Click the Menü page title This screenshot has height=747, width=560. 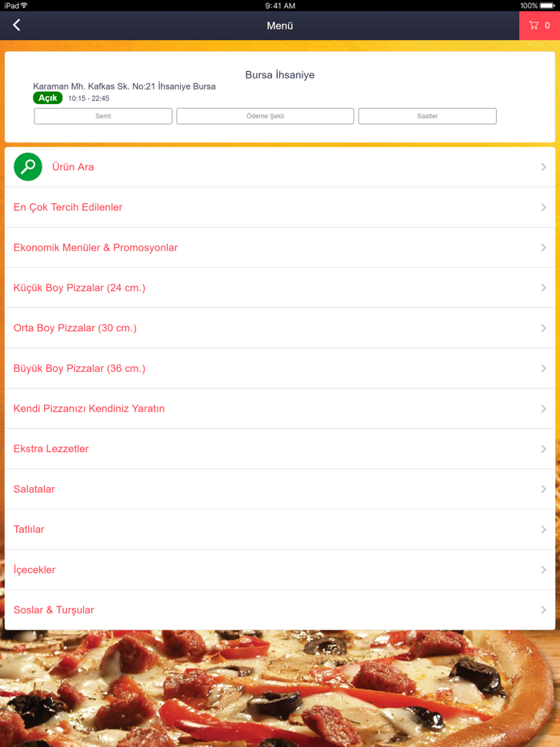280,26
